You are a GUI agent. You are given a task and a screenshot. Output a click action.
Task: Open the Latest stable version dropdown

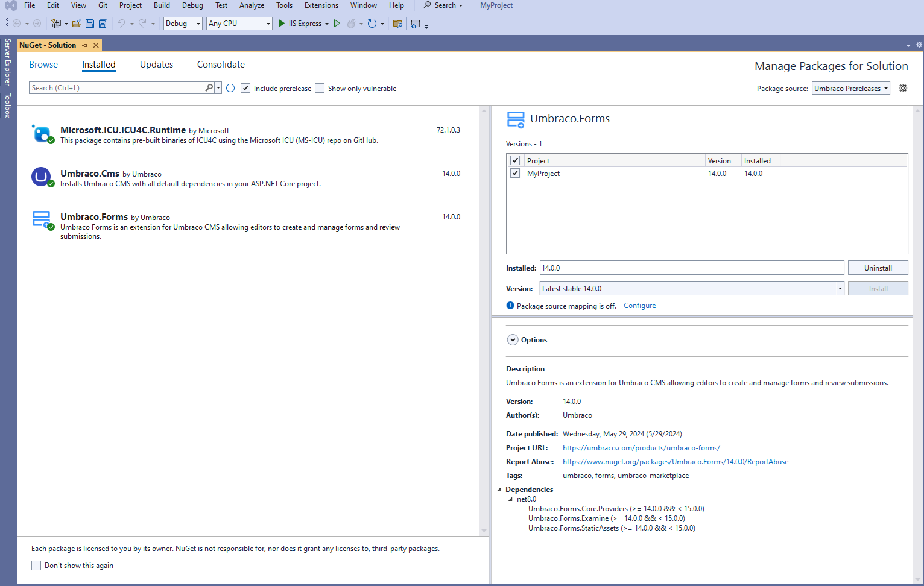click(840, 288)
